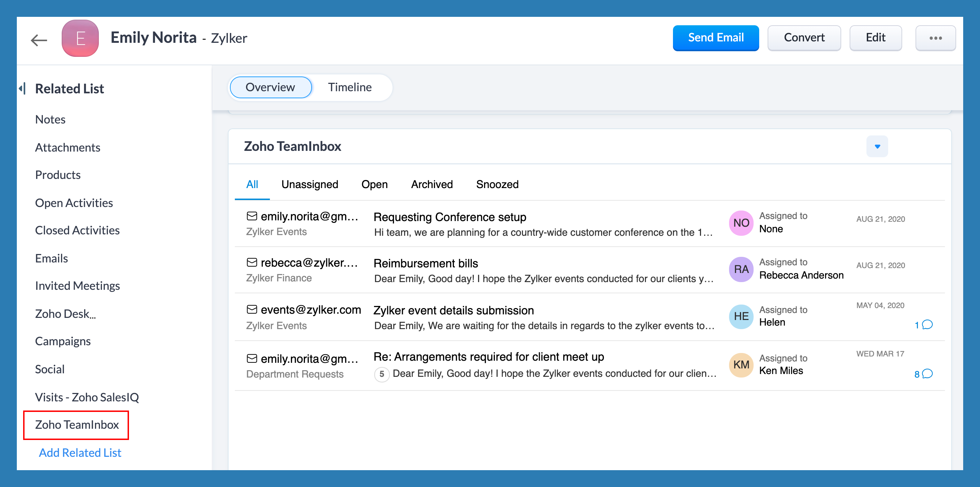Open the Snoozed tab
This screenshot has height=487, width=980.
(497, 184)
